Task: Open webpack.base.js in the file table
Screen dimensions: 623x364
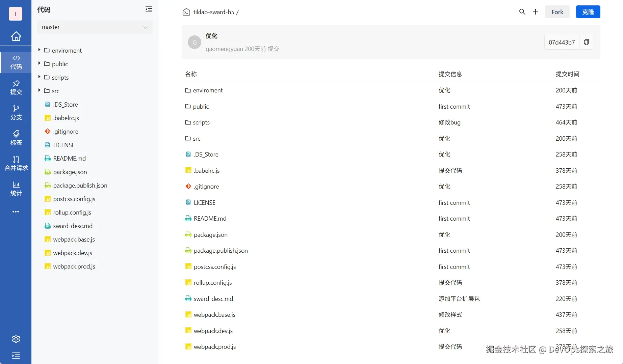Action: 214,315
